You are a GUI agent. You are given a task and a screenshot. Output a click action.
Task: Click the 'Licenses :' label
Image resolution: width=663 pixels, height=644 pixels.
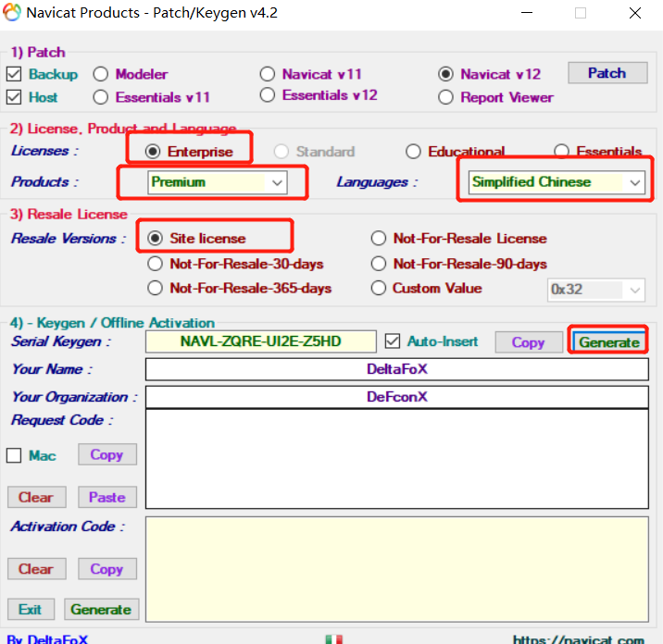coord(44,151)
